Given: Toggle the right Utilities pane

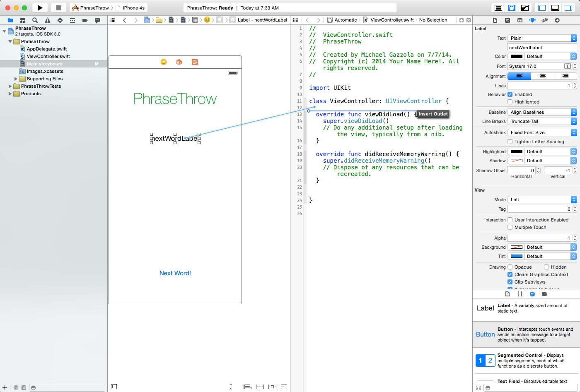Looking at the screenshot, I should [x=568, y=8].
